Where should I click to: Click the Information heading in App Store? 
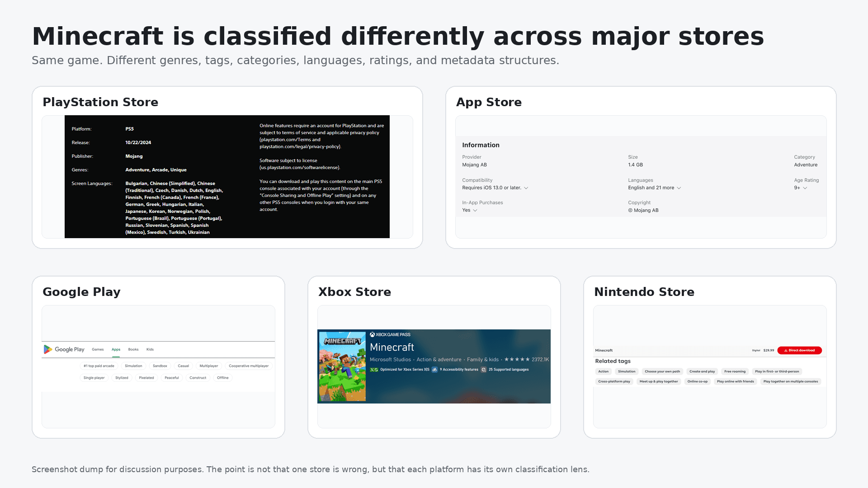481,145
